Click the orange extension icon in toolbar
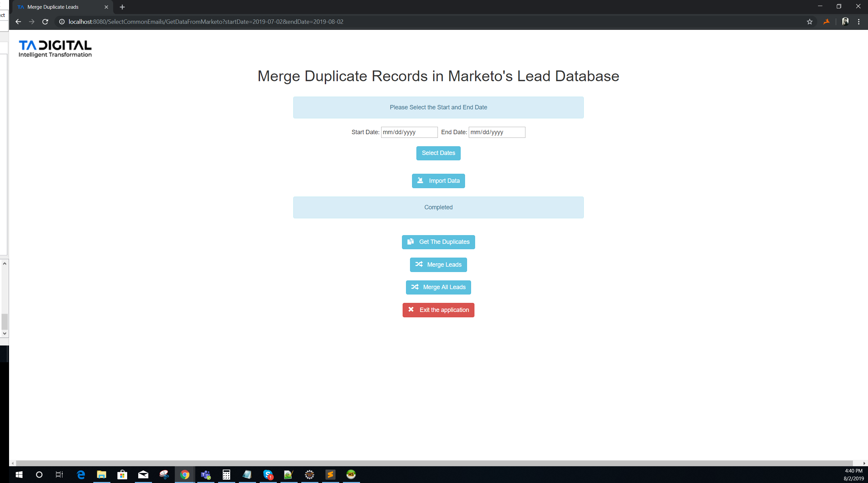This screenshot has width=868, height=483. (x=826, y=21)
